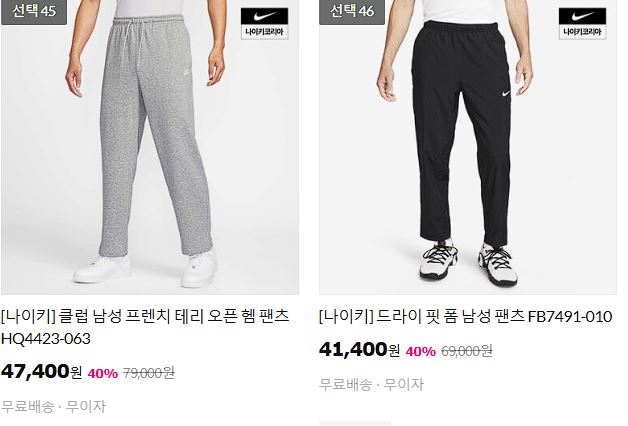Open the black Dri-FIT Form pants product image

tap(468, 147)
